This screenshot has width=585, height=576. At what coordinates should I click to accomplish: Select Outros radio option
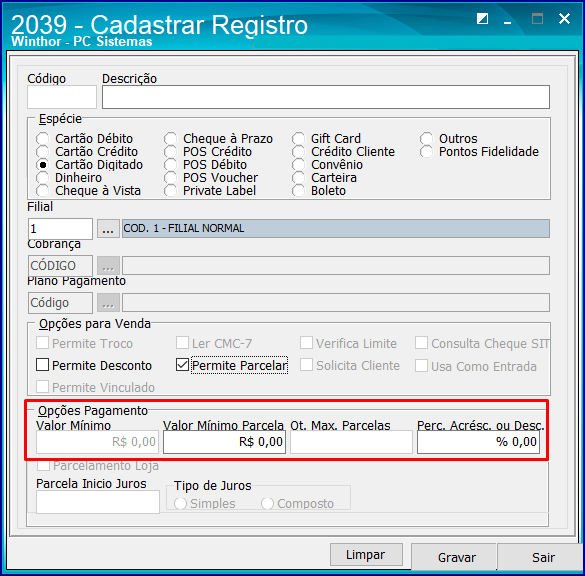tap(426, 138)
